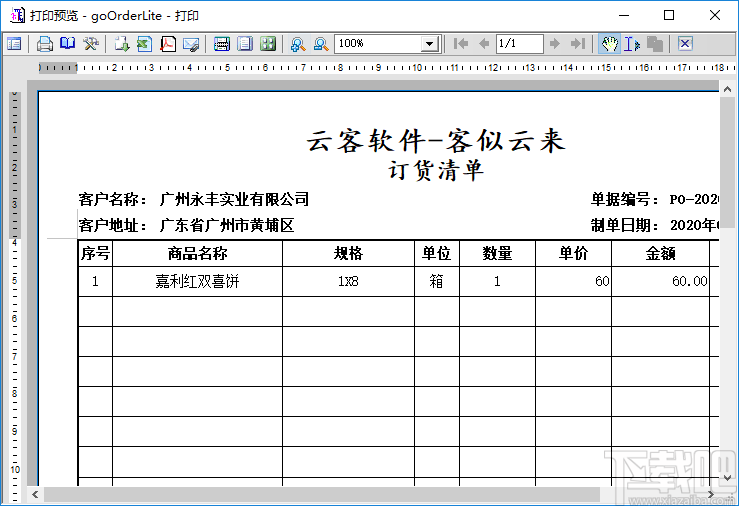Click the 规格 column header
739x506 pixels.
[348, 253]
